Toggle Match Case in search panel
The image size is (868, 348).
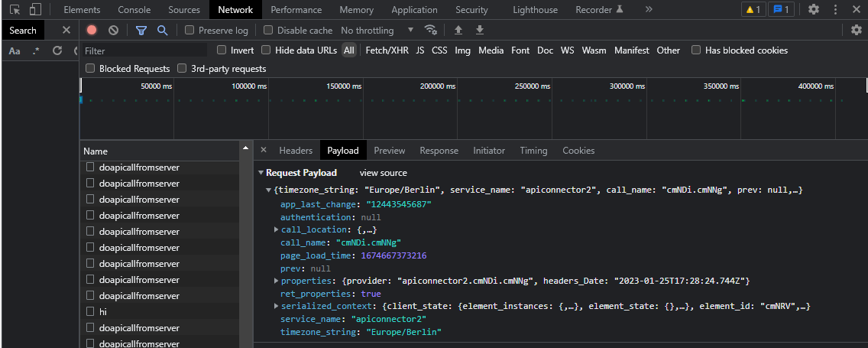tap(15, 51)
